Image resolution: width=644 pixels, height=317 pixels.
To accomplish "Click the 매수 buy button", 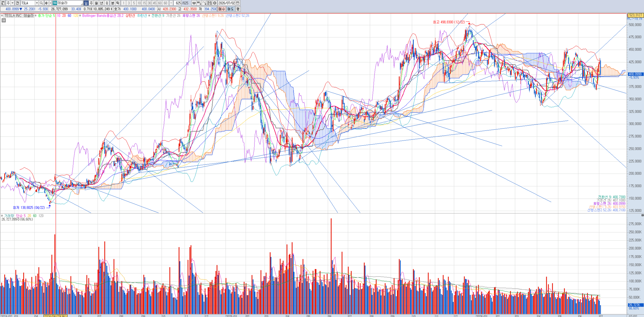I will point(221,9).
